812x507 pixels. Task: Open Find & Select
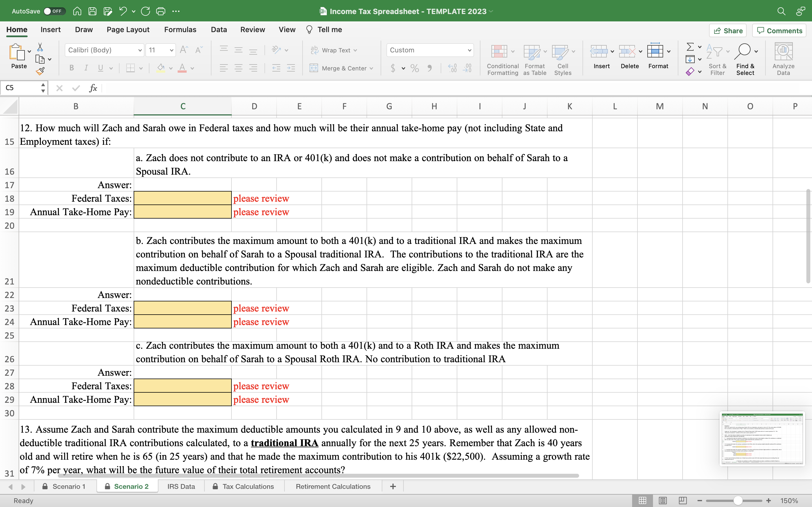[745, 59]
